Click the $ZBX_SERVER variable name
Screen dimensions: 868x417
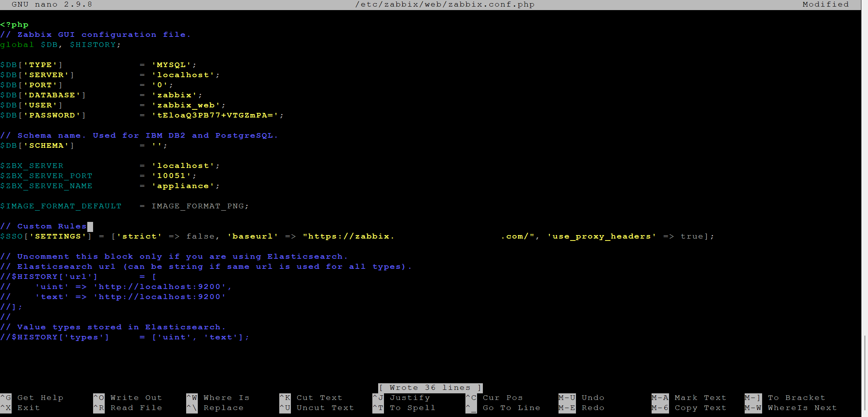point(32,166)
